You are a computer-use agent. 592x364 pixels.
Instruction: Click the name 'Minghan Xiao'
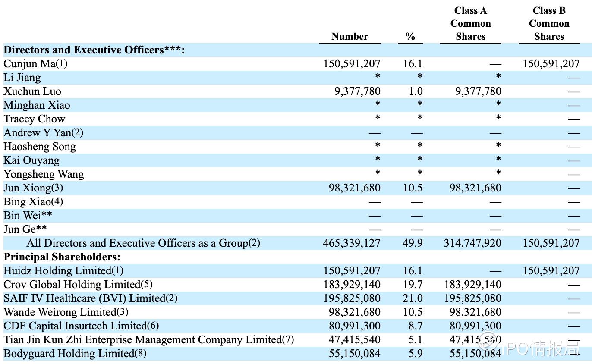click(x=37, y=105)
